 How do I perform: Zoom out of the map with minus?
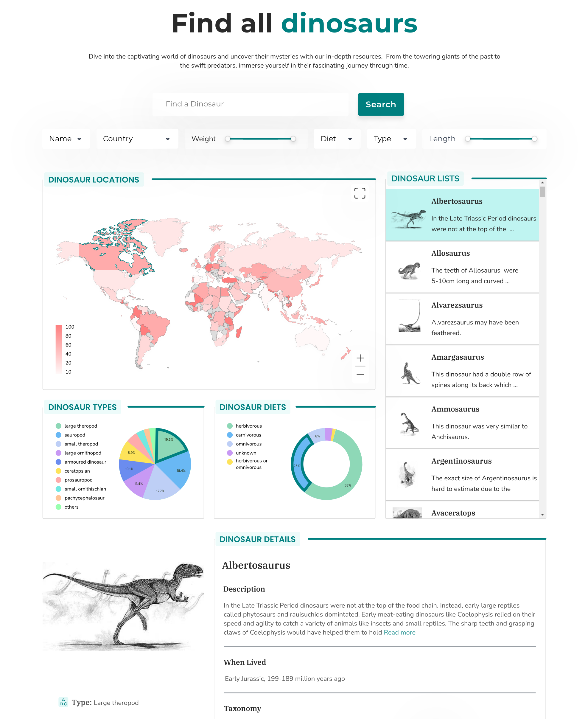360,374
